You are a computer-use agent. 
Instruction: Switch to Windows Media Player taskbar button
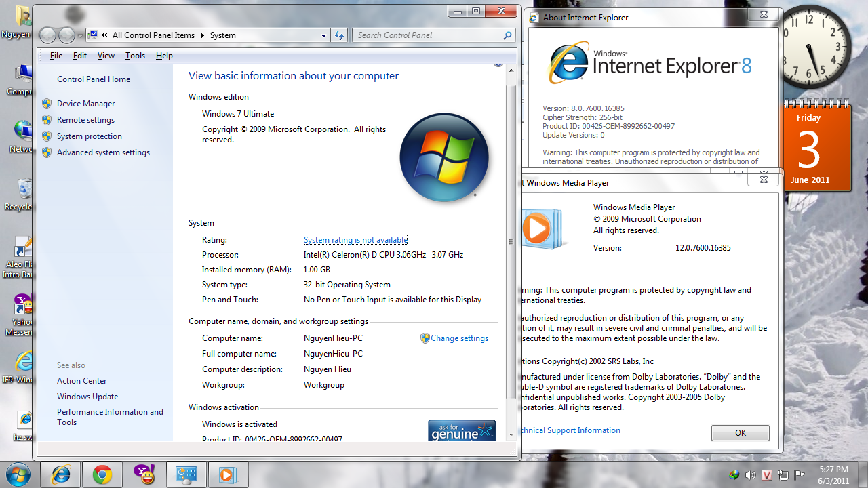point(228,475)
